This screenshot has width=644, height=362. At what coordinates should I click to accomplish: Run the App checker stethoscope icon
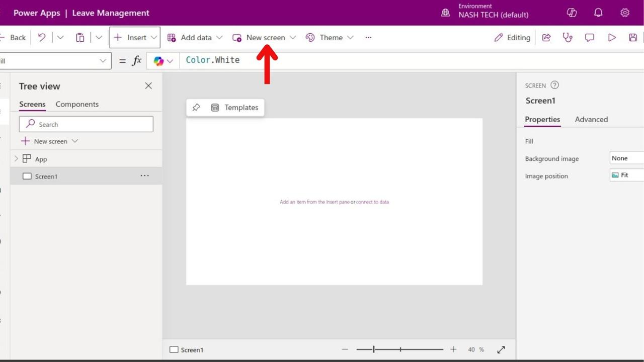pyautogui.click(x=568, y=38)
